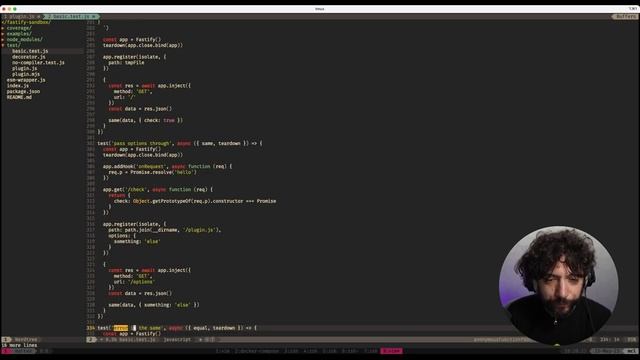640x360 pixels.
Task: Open index.js in the file tree
Action: [18, 86]
